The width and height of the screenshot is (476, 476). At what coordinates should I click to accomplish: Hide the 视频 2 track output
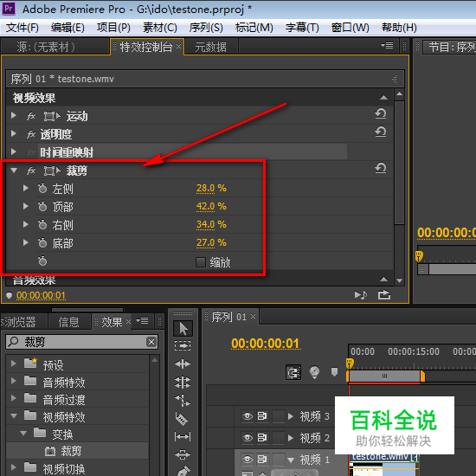coord(248,437)
